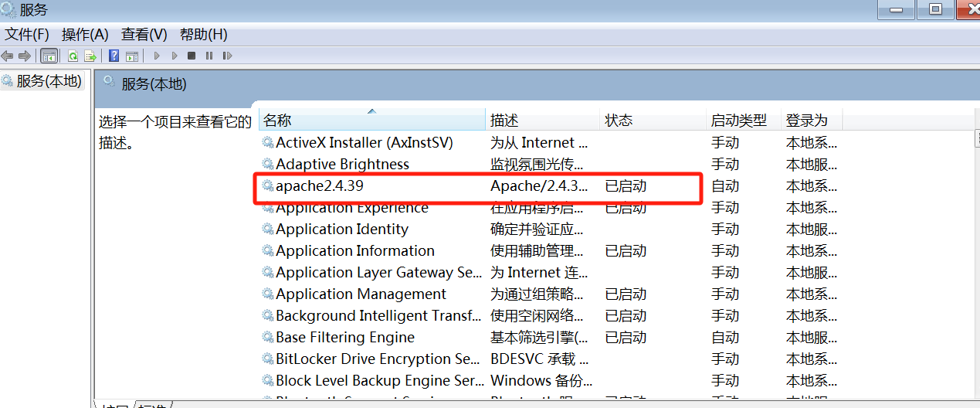Click the Refresh toolbar icon
980x408 pixels.
coord(73,56)
